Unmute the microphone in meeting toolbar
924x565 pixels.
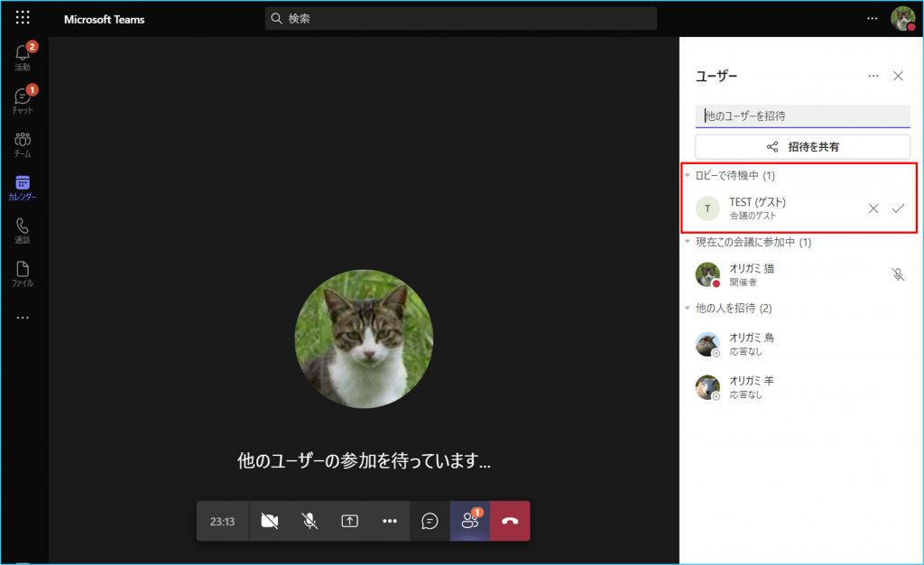[310, 521]
